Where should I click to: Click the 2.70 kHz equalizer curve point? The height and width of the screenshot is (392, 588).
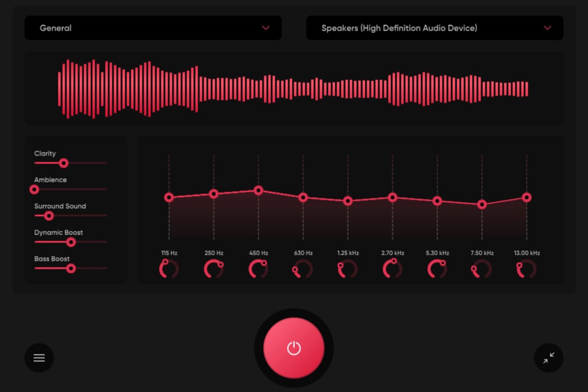click(x=392, y=198)
